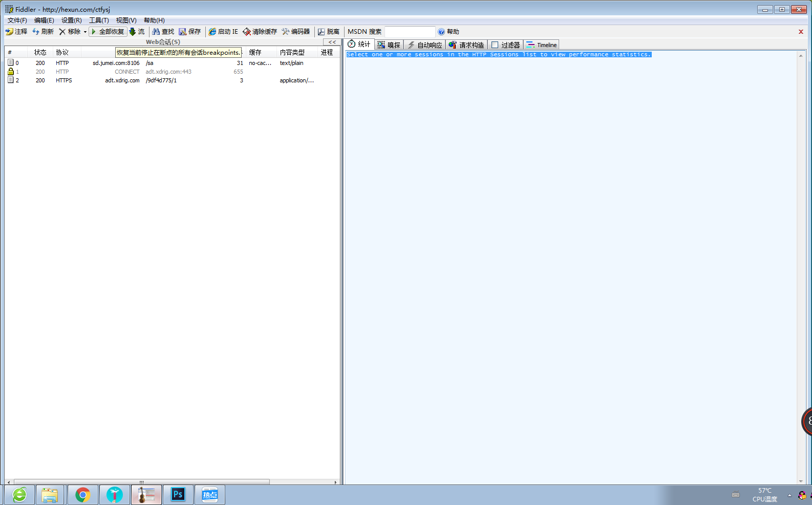
Task: Select session 0 sd.jumei.com:8106
Action: pyautogui.click(x=172, y=63)
